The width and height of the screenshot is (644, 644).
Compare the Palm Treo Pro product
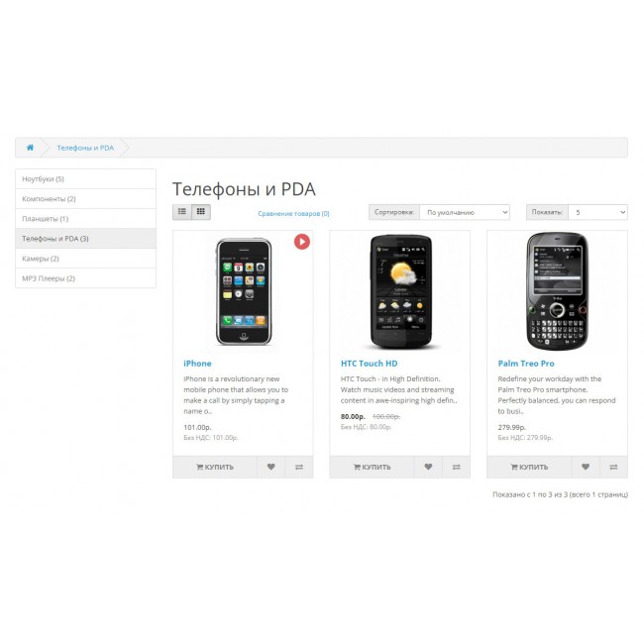click(613, 467)
